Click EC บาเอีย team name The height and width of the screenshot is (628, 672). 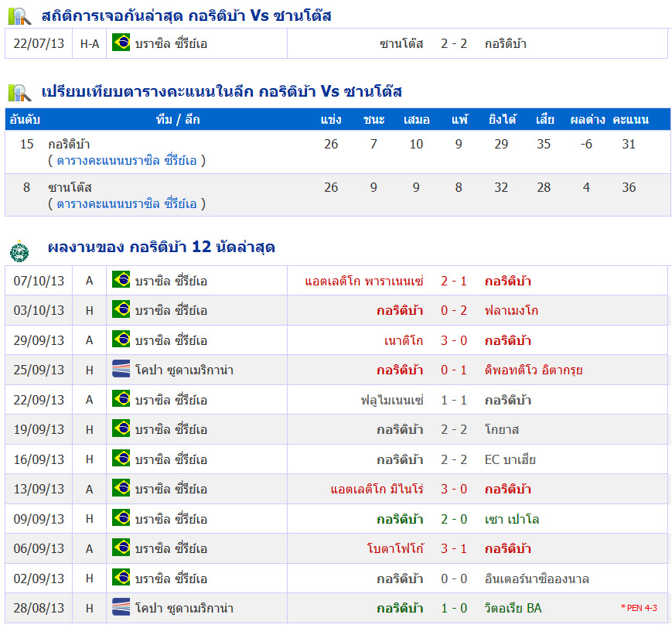pos(510,460)
